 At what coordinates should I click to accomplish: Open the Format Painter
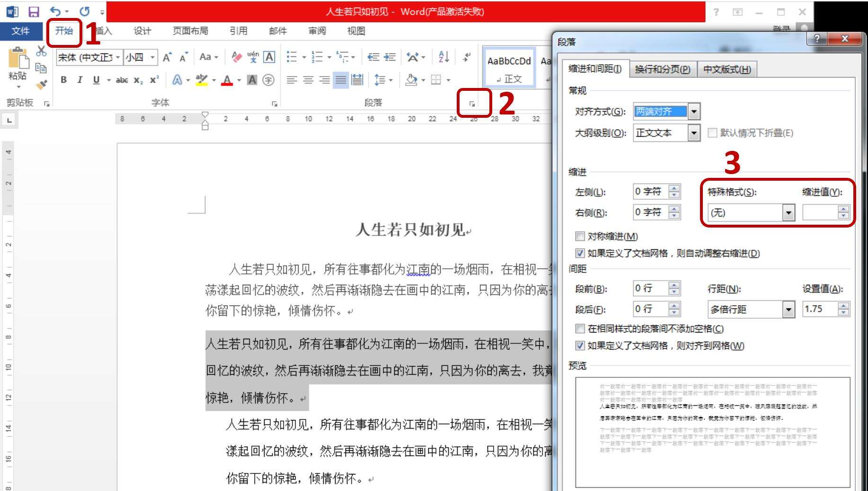[x=41, y=84]
